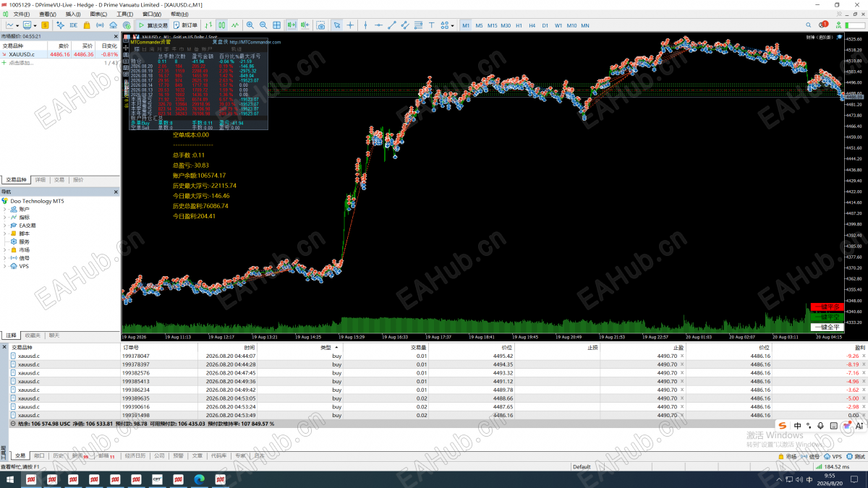Image resolution: width=868 pixels, height=488 pixels.
Task: Open the chart-type dropdown at toolbar start
Action: (x=18, y=25)
